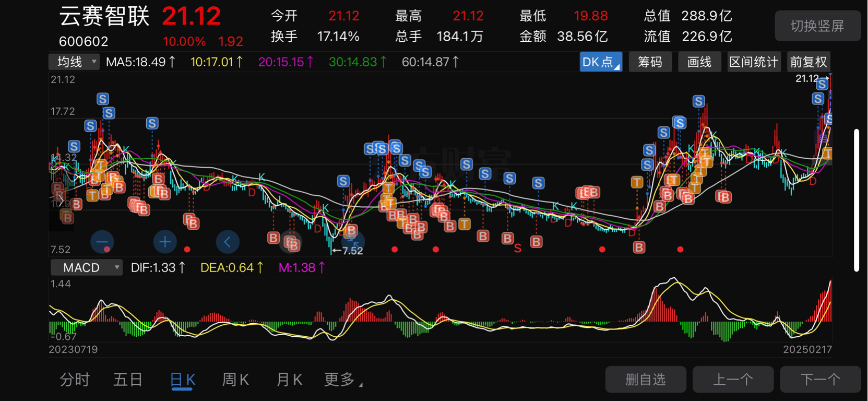This screenshot has width=868, height=401.
Task: Activate the 画线 drawing tool
Action: click(699, 62)
